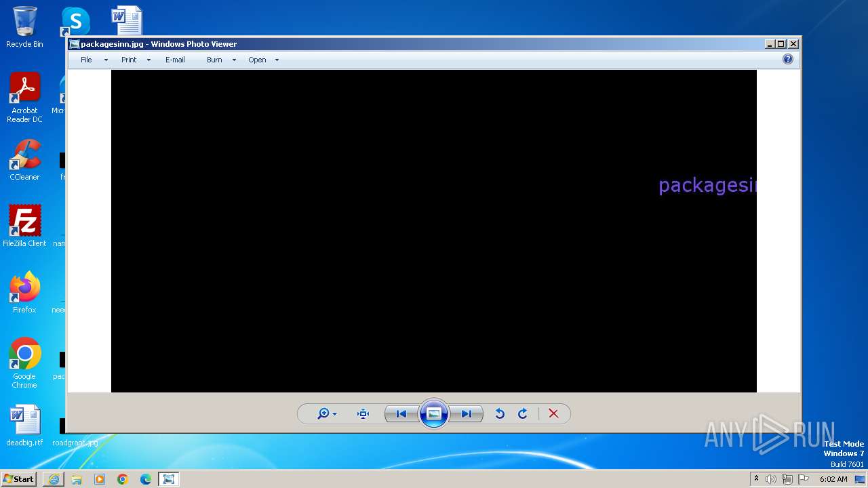Open Windows Explorer from taskbar
Viewport: 868px width, 488px height.
[x=77, y=479]
